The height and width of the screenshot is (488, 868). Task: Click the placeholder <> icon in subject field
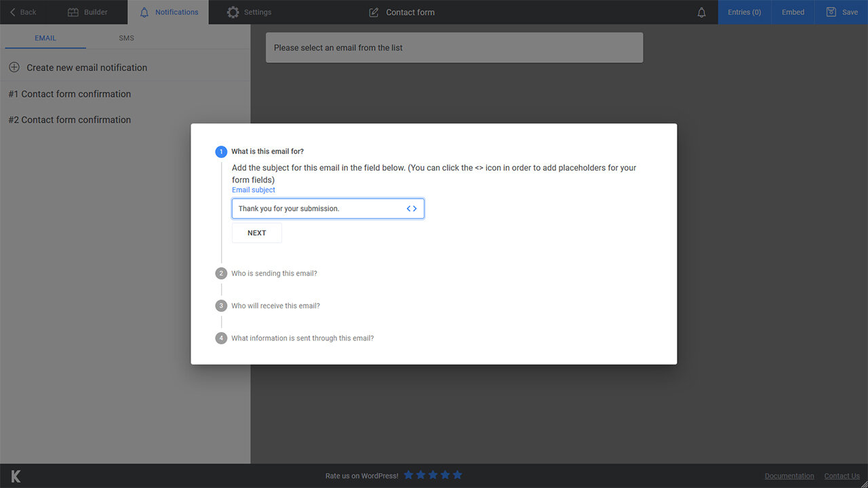tap(412, 209)
